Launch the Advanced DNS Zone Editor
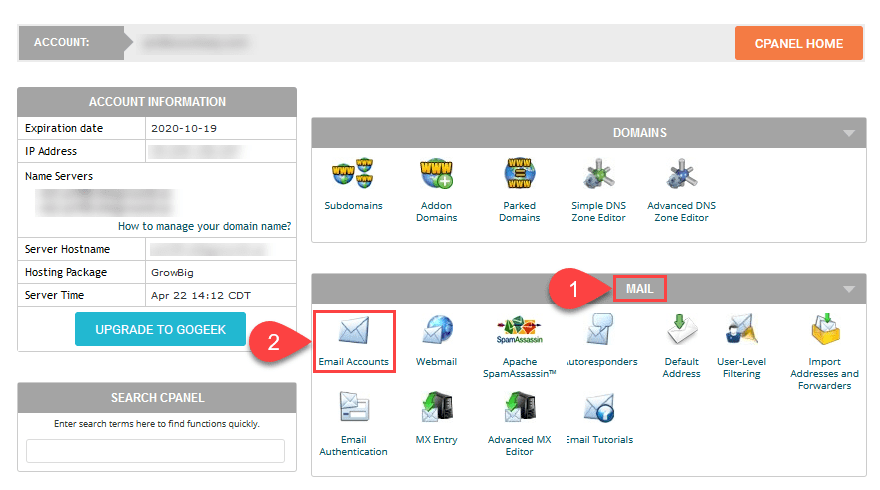 681,190
